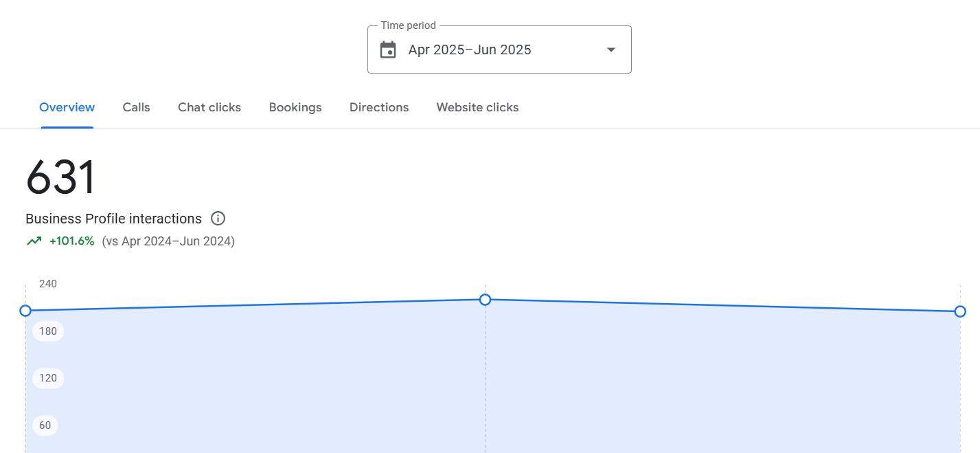
Task: Expand the Time period dropdown arrow
Action: (x=611, y=50)
